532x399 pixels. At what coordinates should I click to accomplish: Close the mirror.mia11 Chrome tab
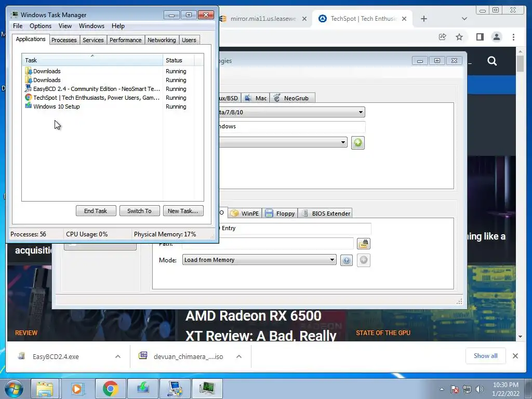tap(304, 19)
